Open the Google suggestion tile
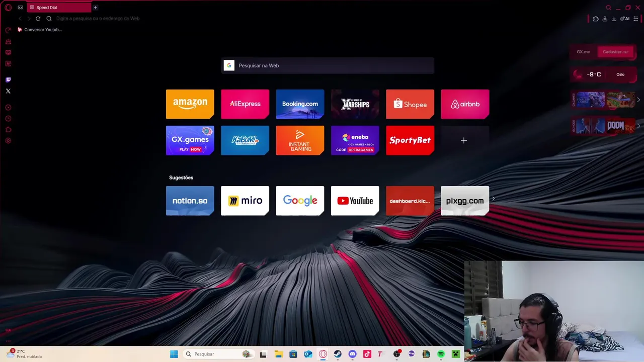 click(300, 201)
